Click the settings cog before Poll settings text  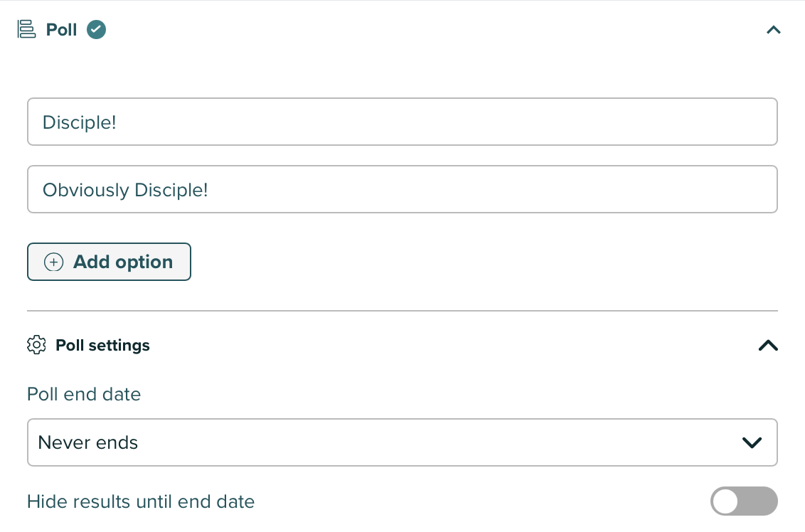pyautogui.click(x=36, y=345)
